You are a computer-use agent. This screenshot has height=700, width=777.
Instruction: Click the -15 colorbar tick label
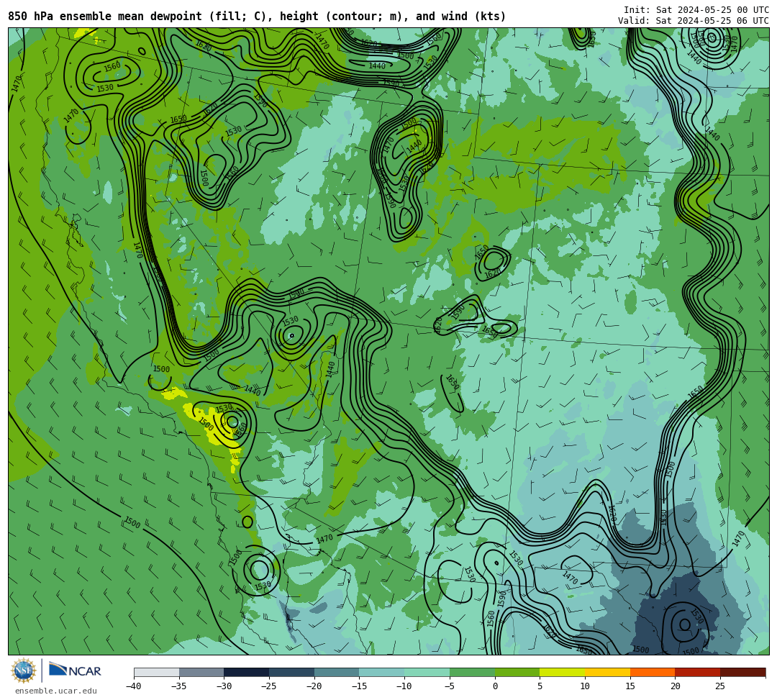(359, 686)
